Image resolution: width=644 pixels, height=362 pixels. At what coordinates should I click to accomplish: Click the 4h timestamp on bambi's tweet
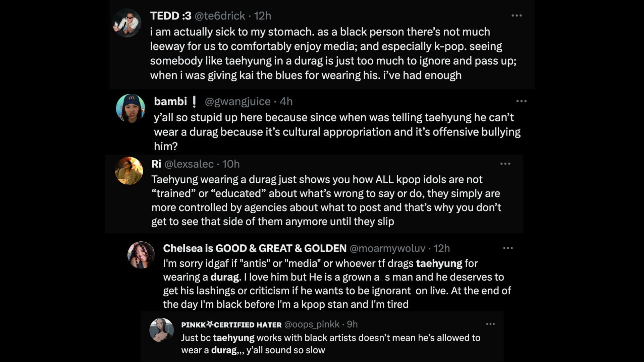click(286, 101)
